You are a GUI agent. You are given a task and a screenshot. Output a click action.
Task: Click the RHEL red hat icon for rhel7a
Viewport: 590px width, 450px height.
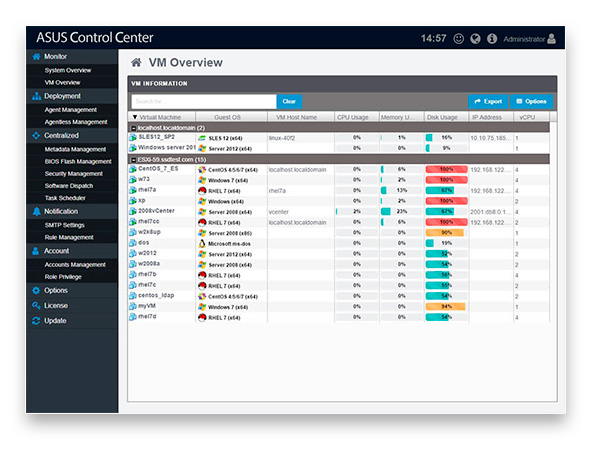[x=202, y=191]
